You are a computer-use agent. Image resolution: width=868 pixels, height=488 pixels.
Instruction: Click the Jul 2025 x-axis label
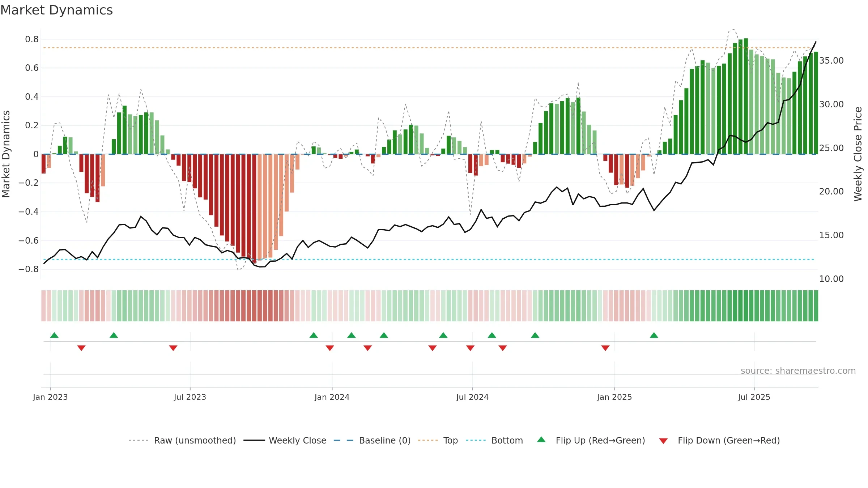[754, 397]
